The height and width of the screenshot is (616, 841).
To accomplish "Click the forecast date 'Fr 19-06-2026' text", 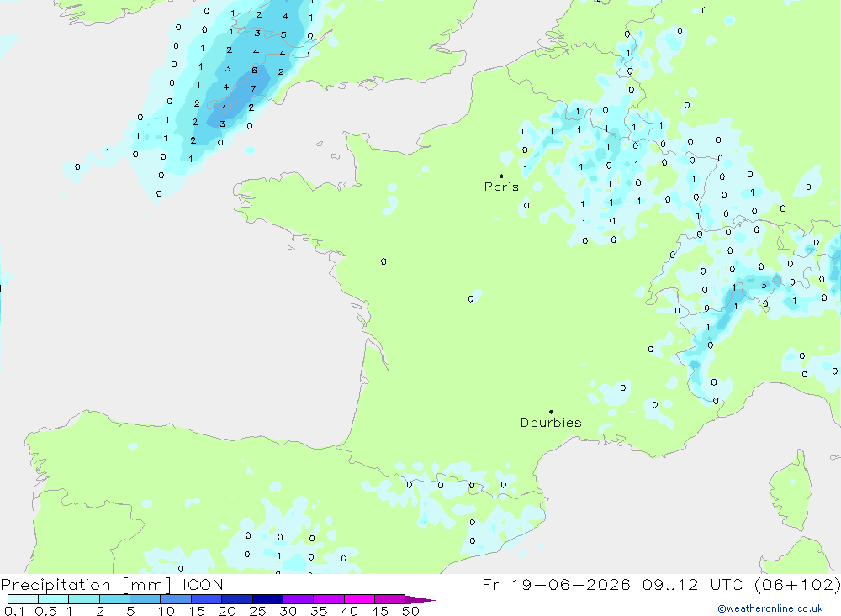I will 556,584.
